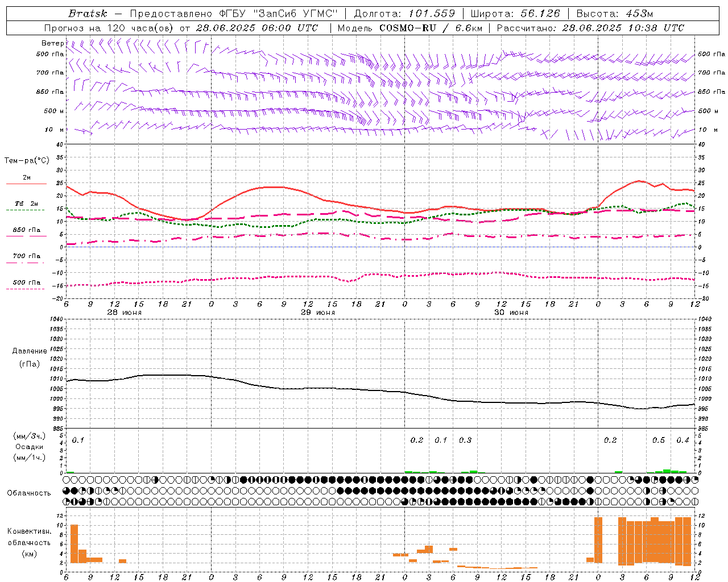Click the Ветер wind panel label
Viewport: 728px width, 582px height.
click(x=52, y=43)
